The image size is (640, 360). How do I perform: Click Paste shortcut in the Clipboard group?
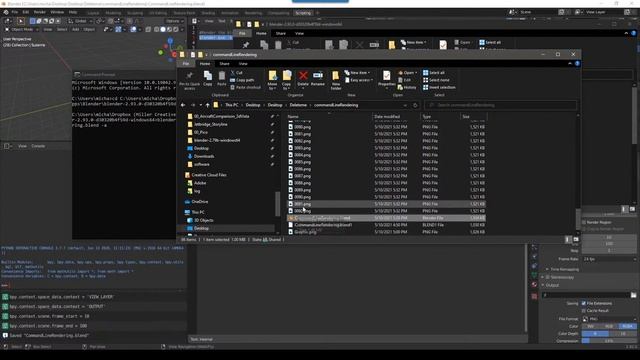(x=245, y=87)
